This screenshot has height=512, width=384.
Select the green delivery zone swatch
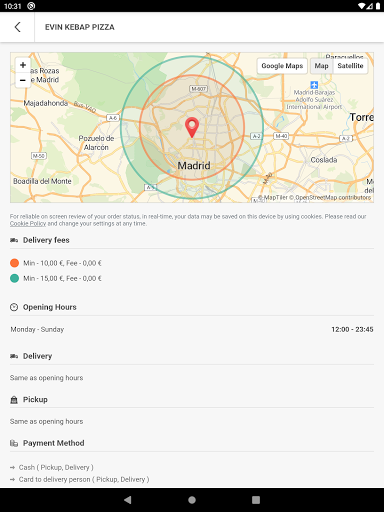[x=14, y=278]
